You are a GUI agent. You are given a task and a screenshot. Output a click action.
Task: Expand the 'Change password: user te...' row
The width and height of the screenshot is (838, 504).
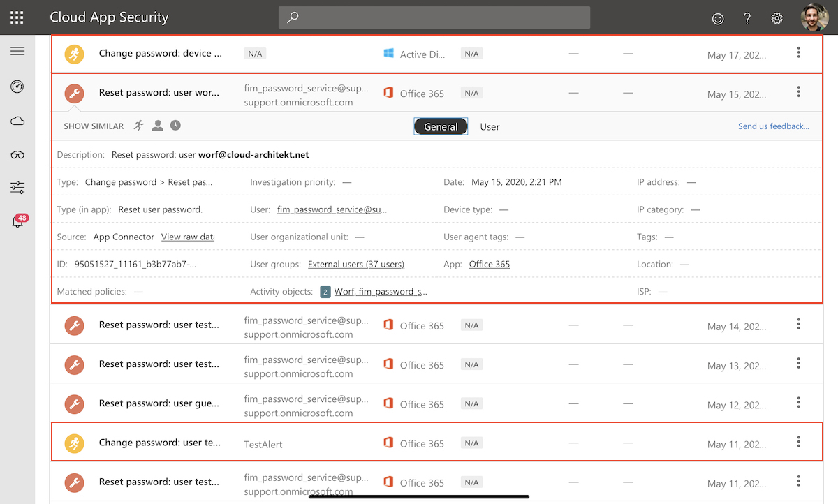[436, 443]
